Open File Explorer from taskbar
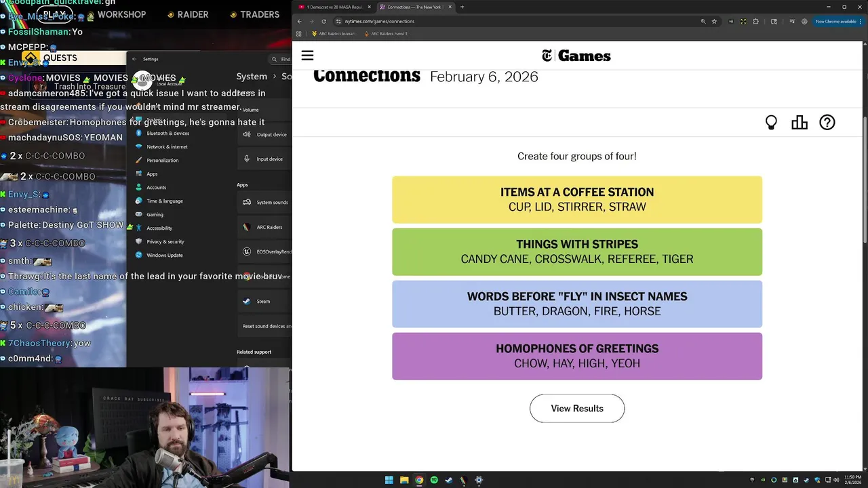This screenshot has width=868, height=488. pyautogui.click(x=404, y=480)
